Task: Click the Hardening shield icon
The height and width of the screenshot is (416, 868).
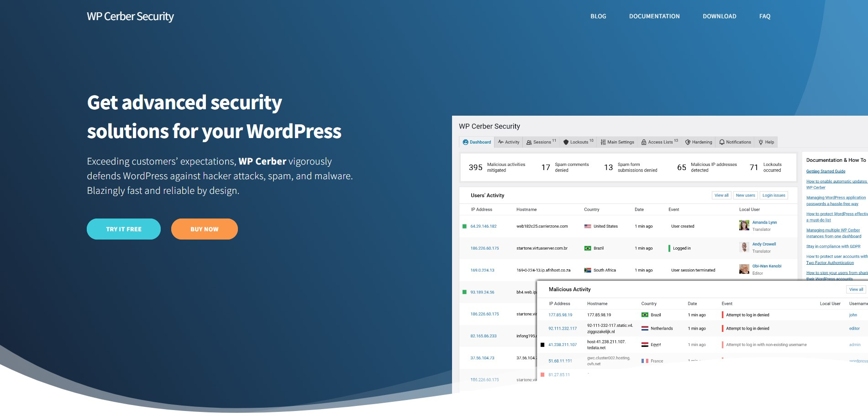Action: (688, 142)
